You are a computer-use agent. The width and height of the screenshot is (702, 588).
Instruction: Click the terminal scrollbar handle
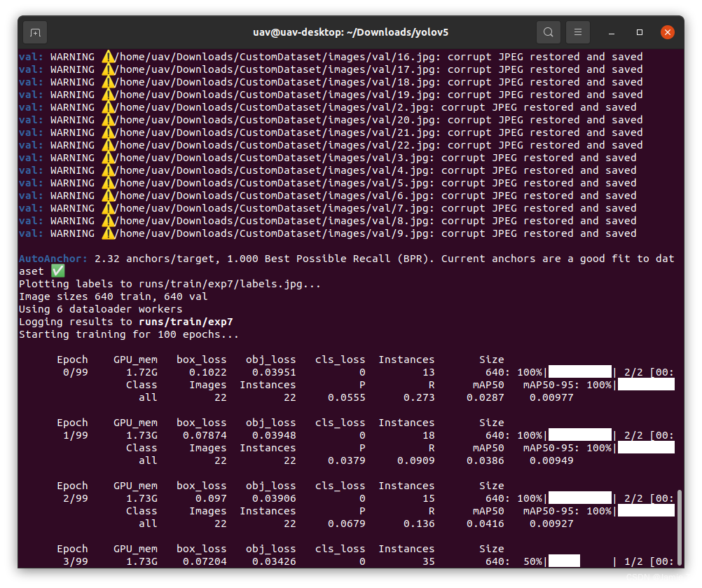(679, 528)
